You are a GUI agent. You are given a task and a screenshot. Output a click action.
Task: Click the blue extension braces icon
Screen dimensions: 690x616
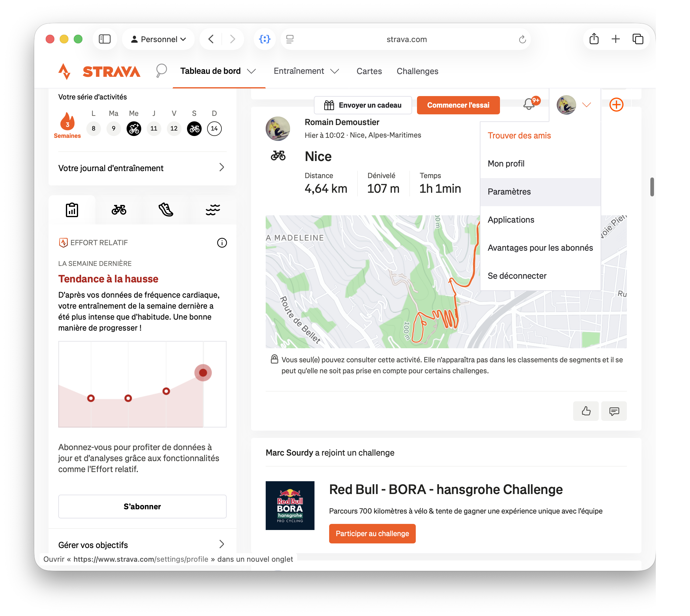265,39
